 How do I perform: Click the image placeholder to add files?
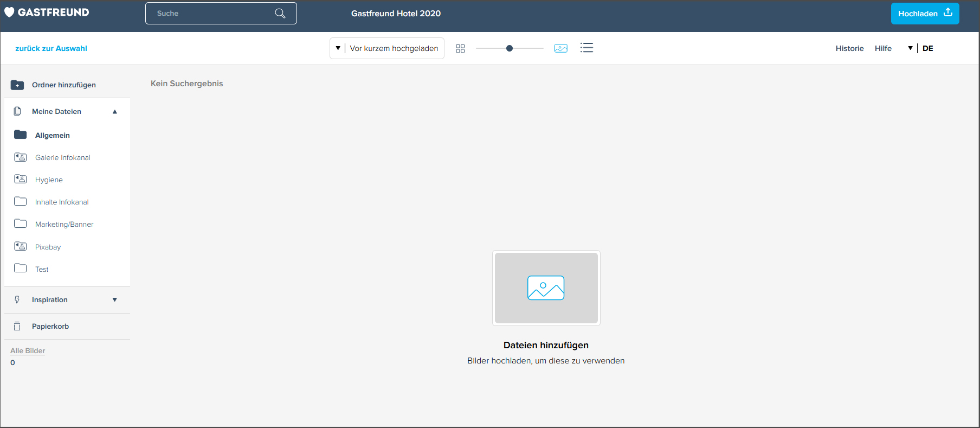pos(546,288)
